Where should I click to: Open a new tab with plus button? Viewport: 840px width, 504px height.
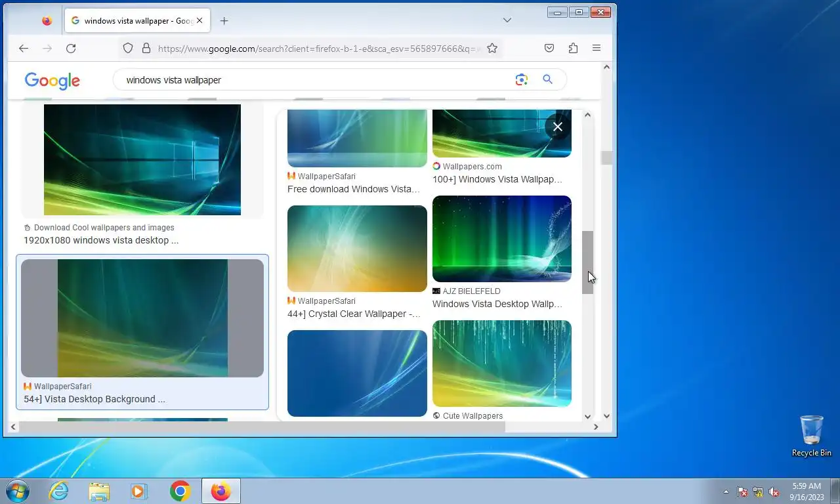[224, 20]
